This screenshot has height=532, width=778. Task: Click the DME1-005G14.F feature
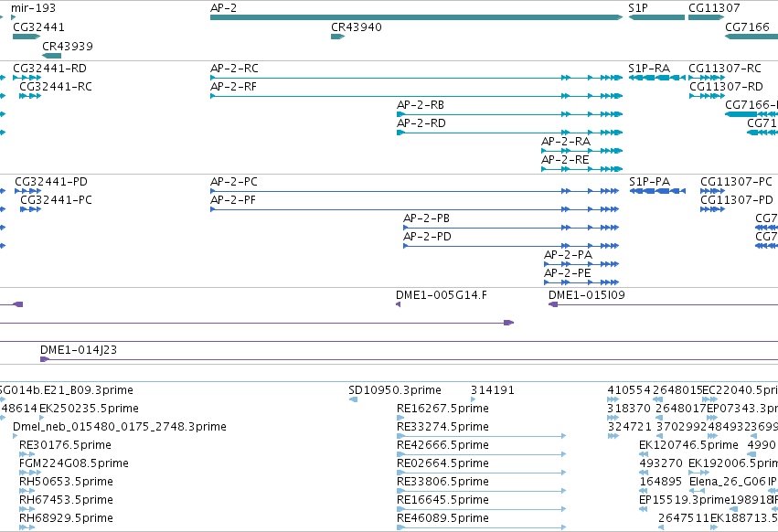coord(398,304)
